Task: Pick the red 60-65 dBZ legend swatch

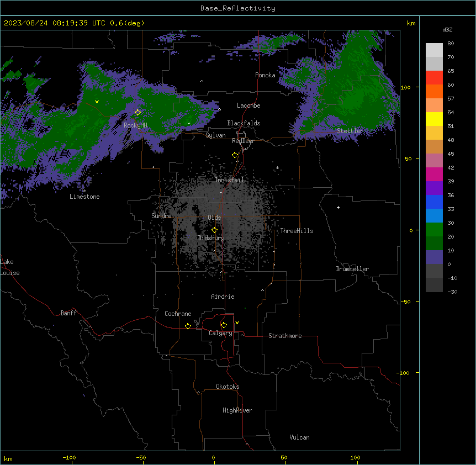Action: (434, 78)
